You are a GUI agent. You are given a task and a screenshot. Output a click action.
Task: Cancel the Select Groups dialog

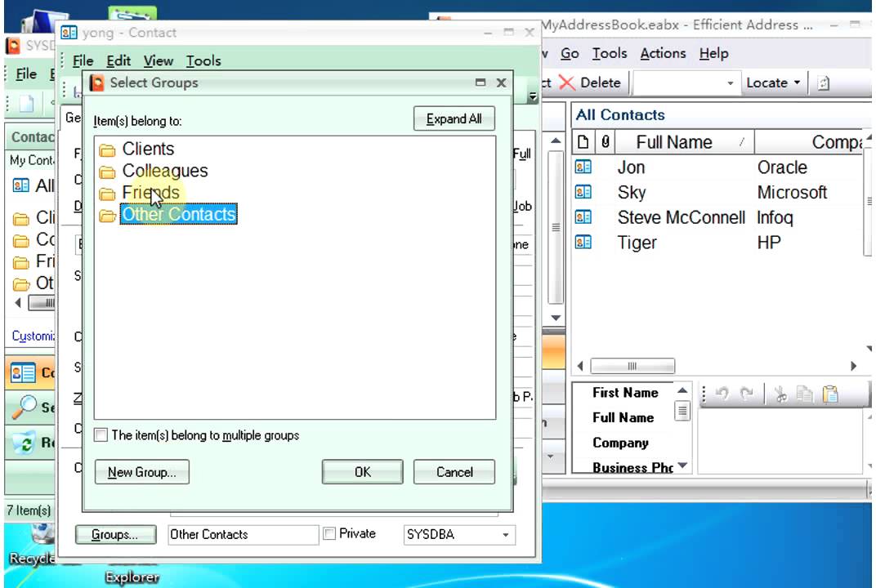454,472
